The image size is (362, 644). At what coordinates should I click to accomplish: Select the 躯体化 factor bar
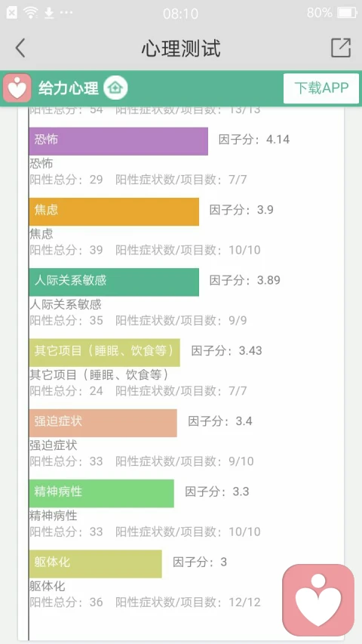click(96, 563)
